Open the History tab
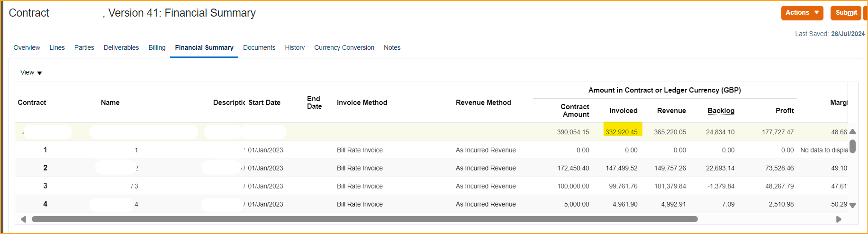 295,47
